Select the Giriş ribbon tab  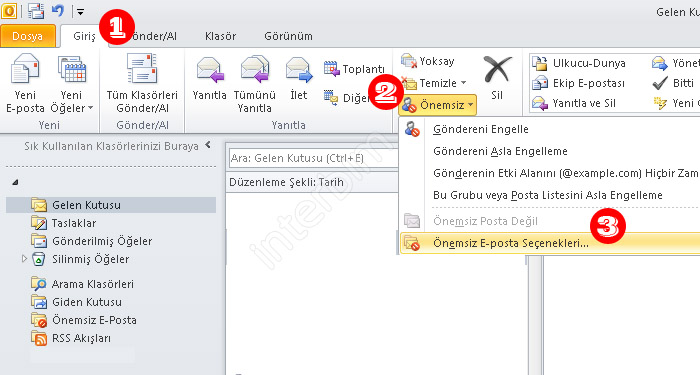click(x=84, y=36)
